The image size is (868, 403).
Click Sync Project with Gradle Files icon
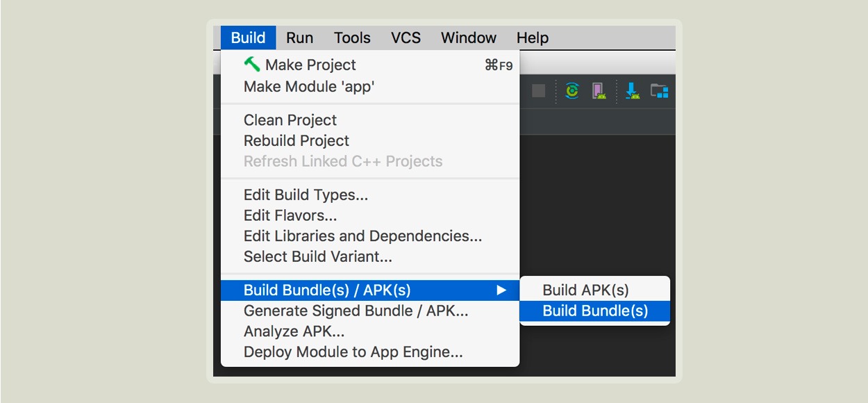coord(572,91)
